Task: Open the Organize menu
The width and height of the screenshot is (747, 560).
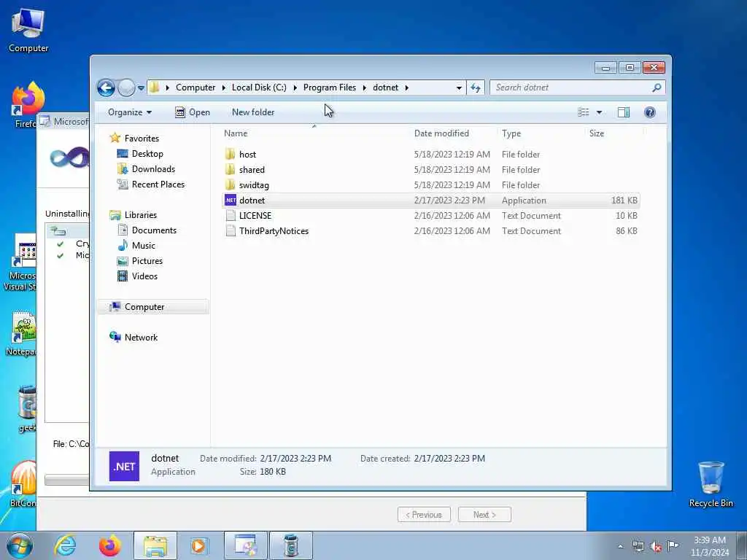Action: pyautogui.click(x=130, y=112)
